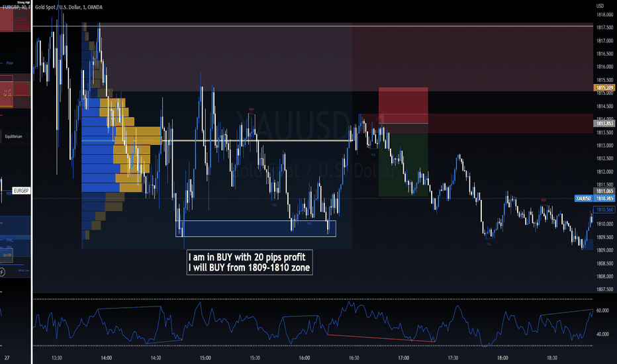Select the BUY annotation text box

click(250, 263)
